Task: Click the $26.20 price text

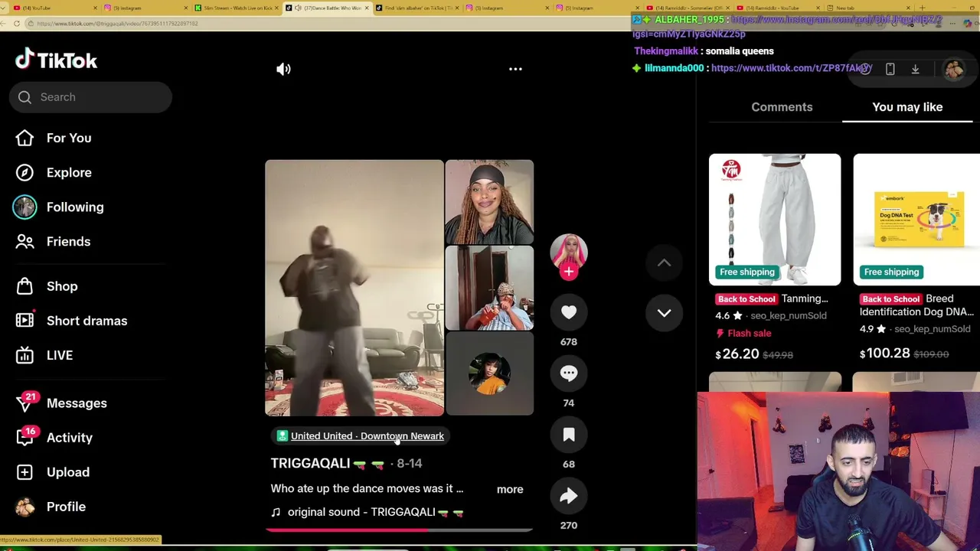Action: coord(737,354)
